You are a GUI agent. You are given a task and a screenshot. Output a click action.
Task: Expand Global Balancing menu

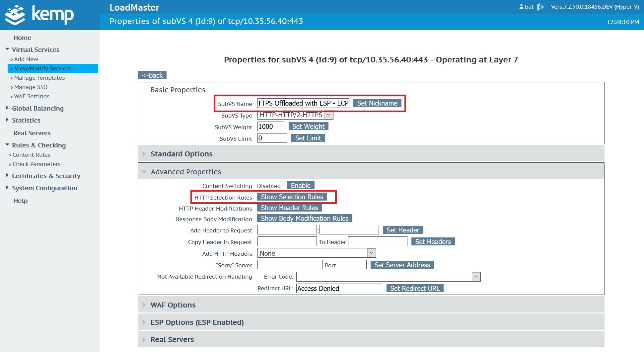tap(37, 109)
